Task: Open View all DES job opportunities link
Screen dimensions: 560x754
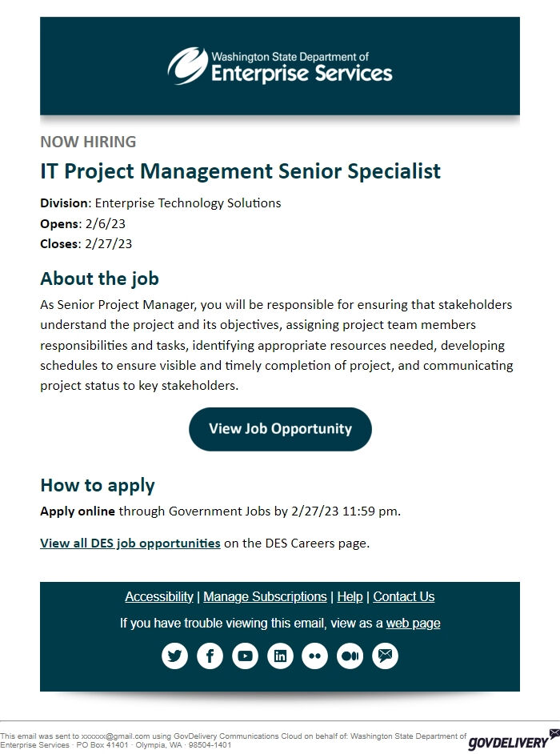Action: coord(130,543)
